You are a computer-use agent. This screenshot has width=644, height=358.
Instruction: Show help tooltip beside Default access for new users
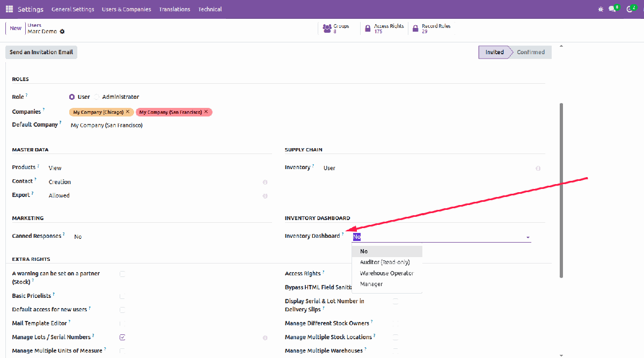coord(90,308)
